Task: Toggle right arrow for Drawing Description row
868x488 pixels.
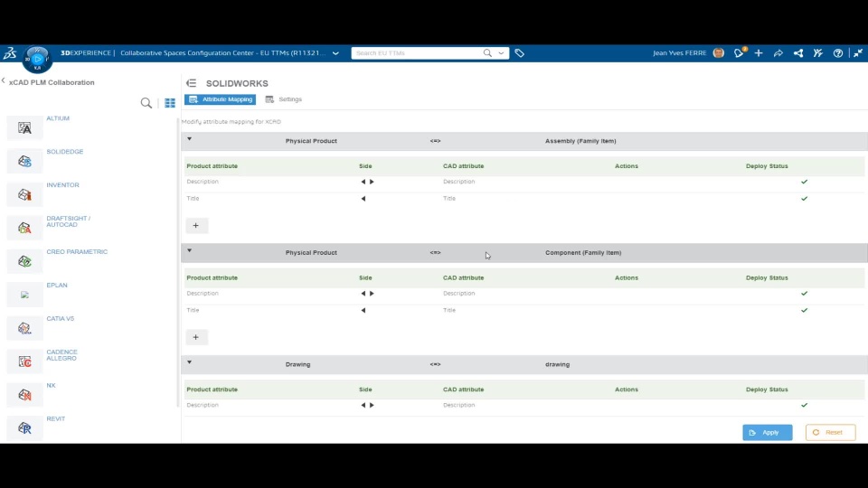Action: coord(372,406)
